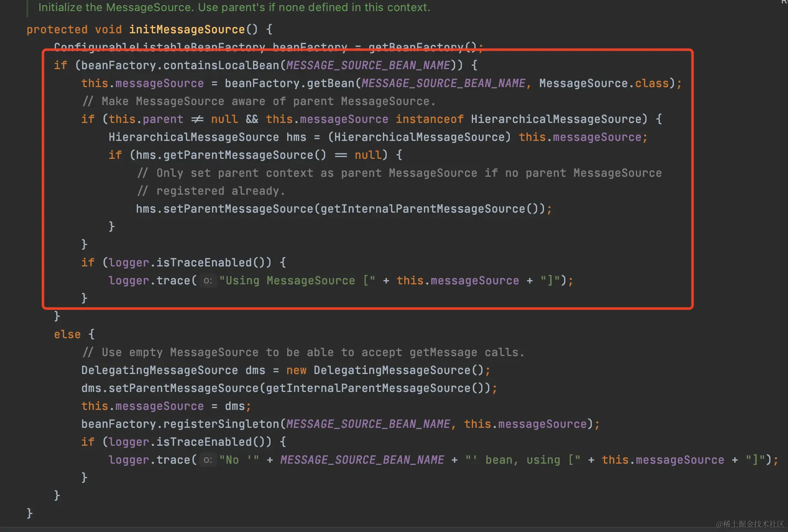
Task: Click the registerSingleton method call
Action: tap(221, 424)
